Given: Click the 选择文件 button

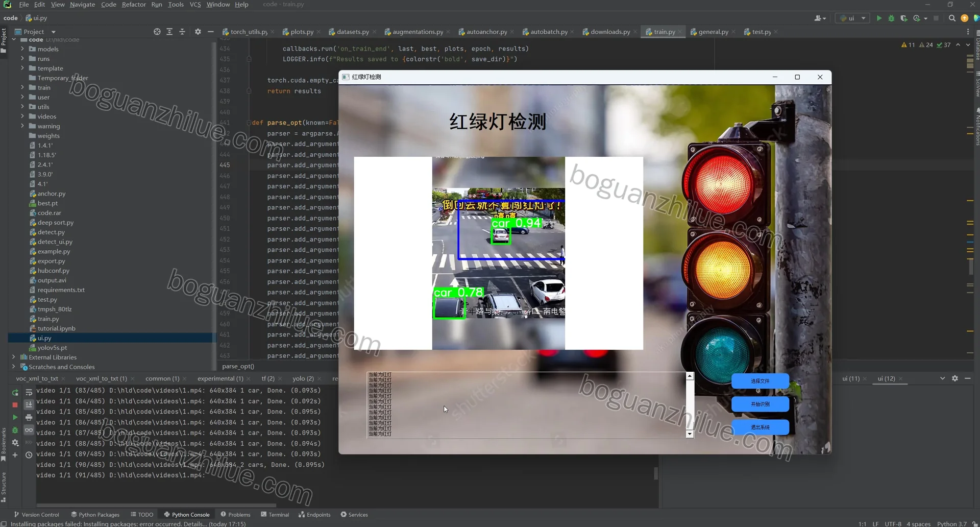Looking at the screenshot, I should (760, 381).
